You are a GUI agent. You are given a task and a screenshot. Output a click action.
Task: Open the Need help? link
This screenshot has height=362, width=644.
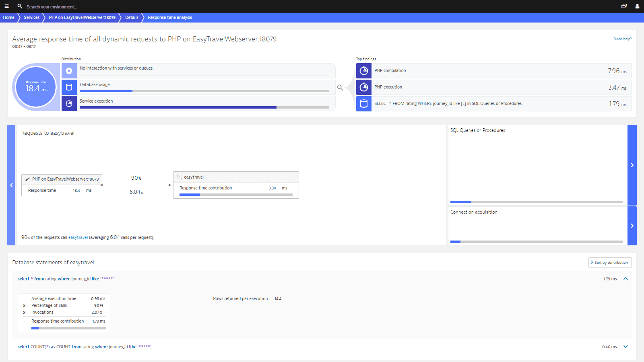(x=623, y=39)
